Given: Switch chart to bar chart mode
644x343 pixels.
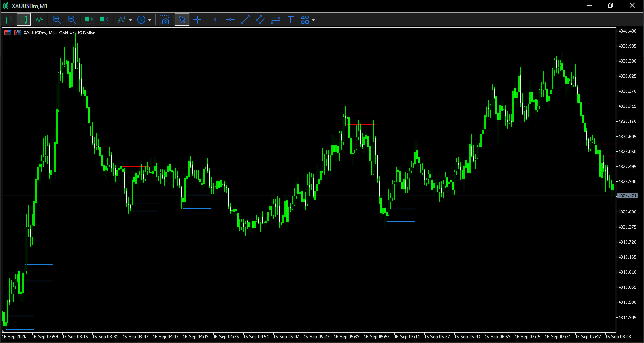Looking at the screenshot, I should point(8,20).
